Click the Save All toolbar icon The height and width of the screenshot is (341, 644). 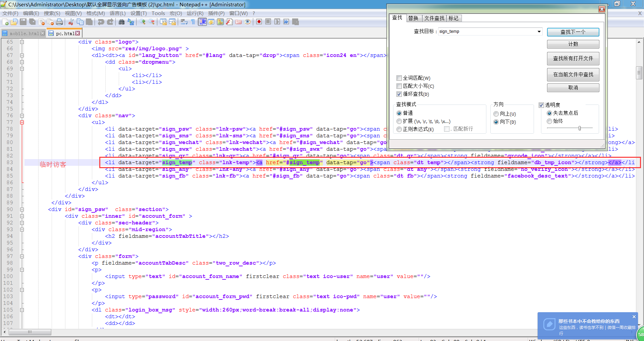point(32,22)
